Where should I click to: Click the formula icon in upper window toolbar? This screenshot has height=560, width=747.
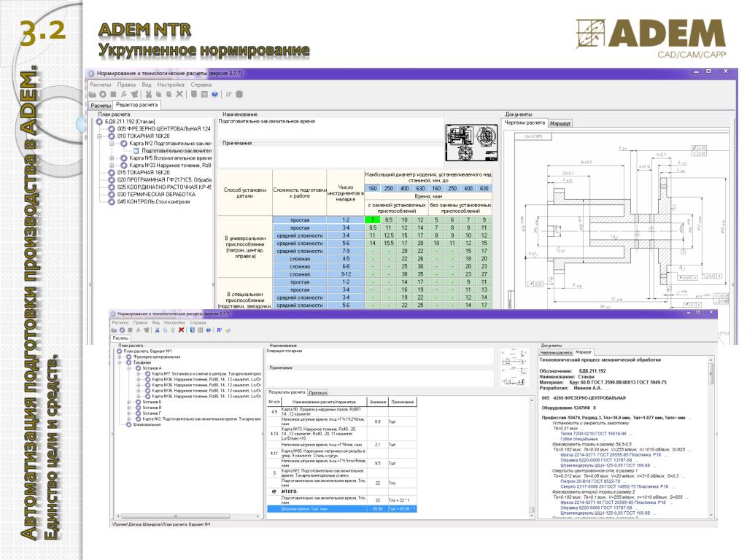point(123,94)
